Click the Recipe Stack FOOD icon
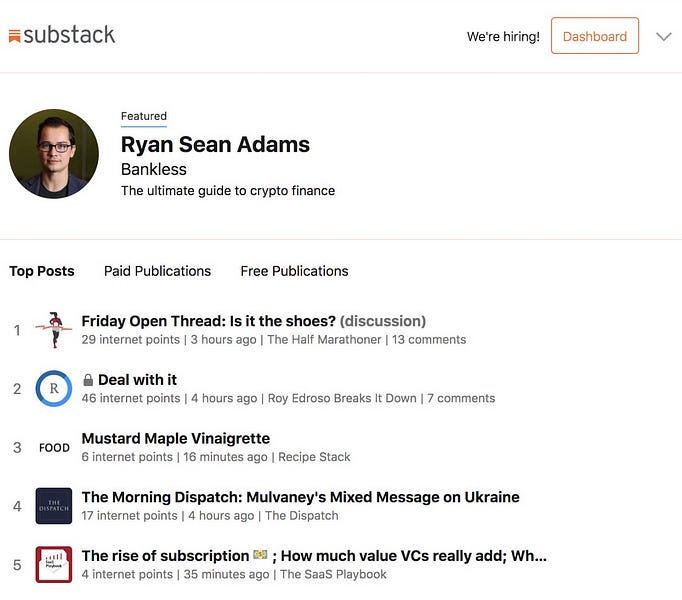 tap(53, 448)
